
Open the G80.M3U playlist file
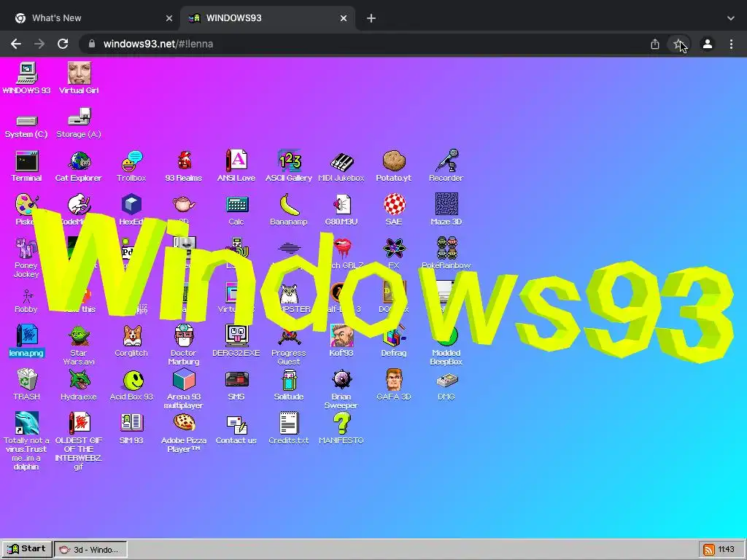[341, 209]
